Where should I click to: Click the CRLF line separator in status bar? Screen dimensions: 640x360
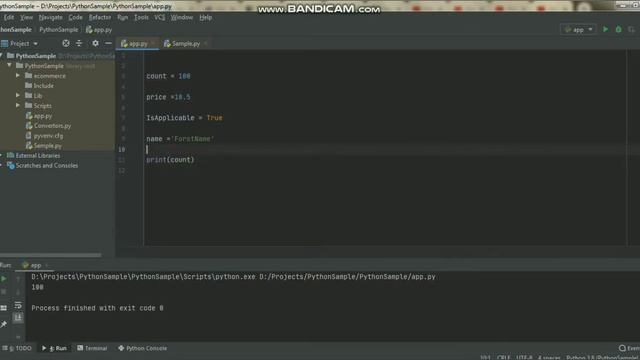pos(503,357)
